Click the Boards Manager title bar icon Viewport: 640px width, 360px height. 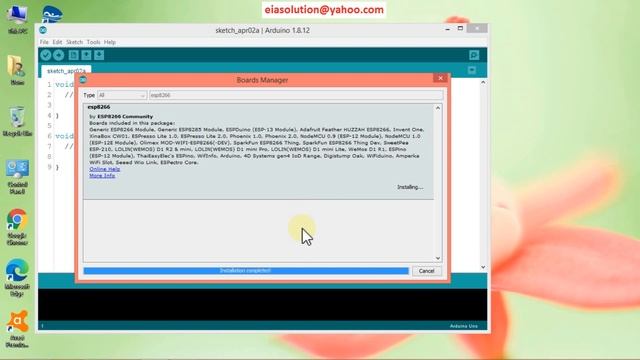tap(83, 80)
